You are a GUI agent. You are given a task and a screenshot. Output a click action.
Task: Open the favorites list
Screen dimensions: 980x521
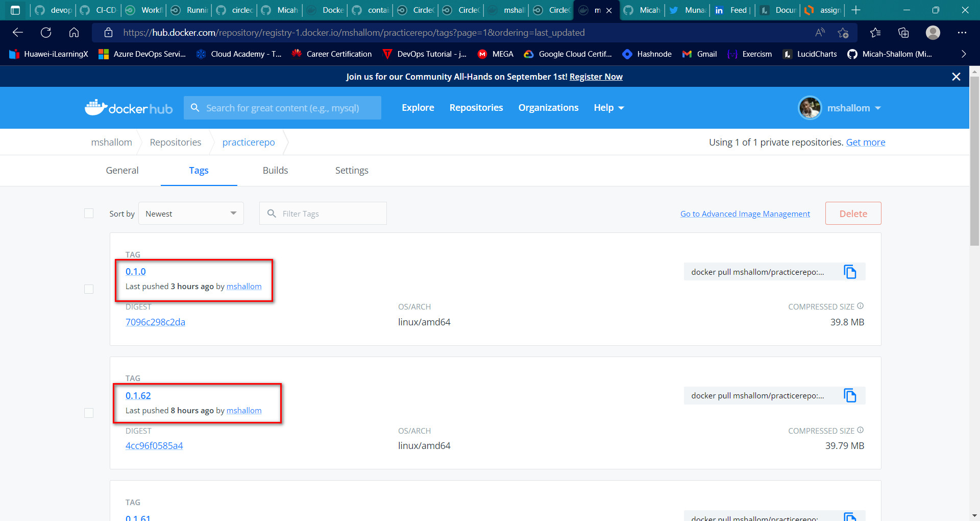tap(875, 33)
